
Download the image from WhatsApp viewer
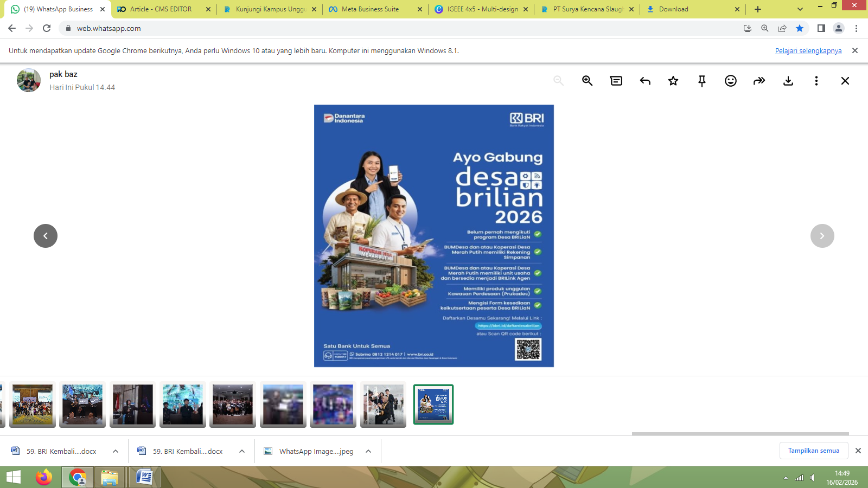point(788,81)
